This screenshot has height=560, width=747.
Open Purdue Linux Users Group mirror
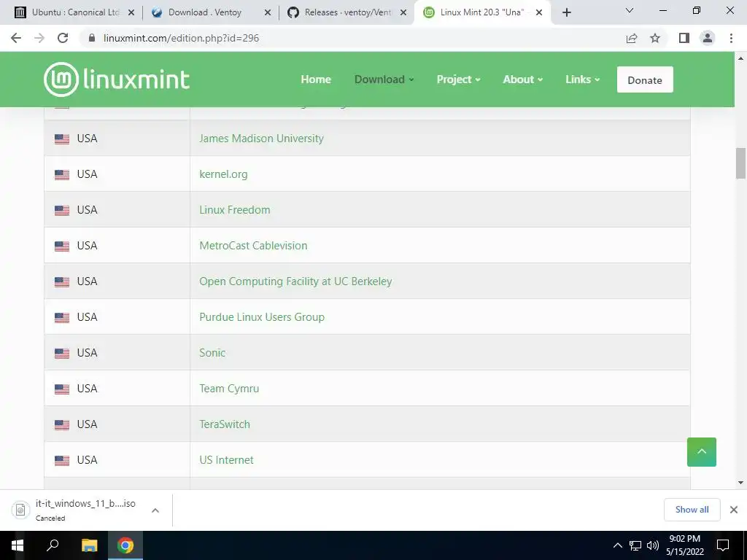(x=262, y=317)
